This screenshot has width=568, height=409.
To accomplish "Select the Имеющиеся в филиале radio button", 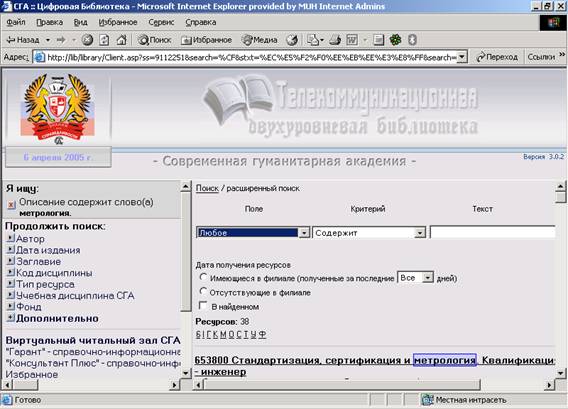I will (x=203, y=277).
